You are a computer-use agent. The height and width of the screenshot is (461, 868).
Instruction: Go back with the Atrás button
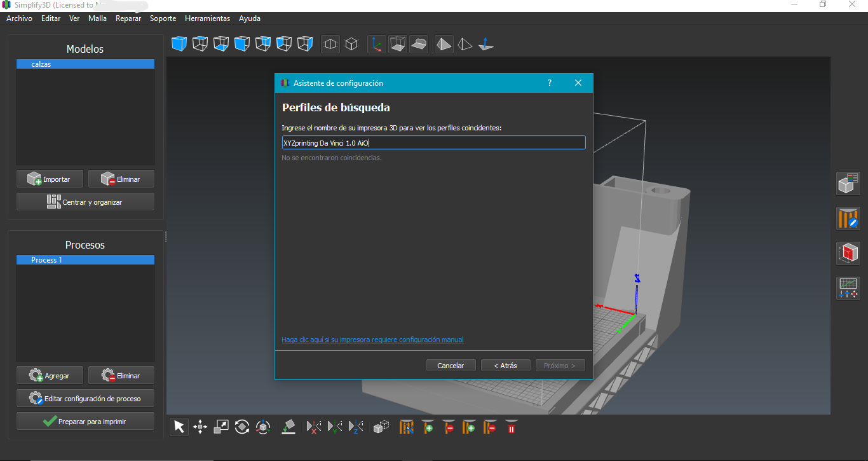click(x=505, y=366)
